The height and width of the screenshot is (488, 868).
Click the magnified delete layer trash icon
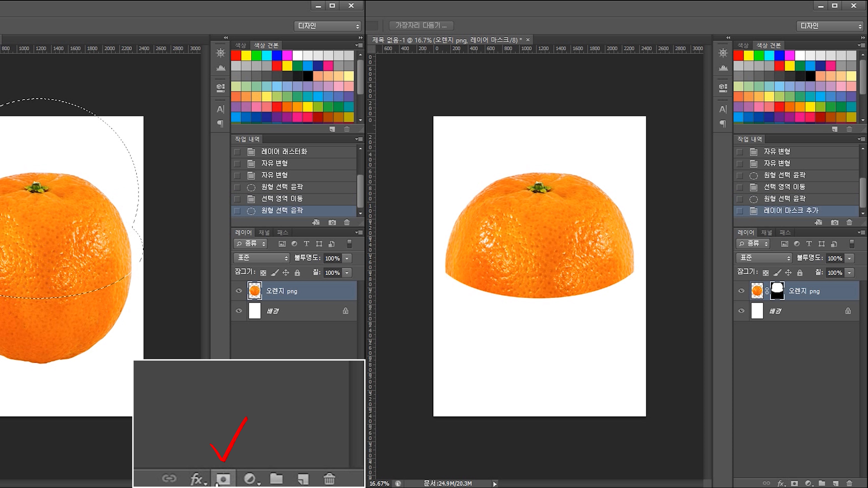pyautogui.click(x=329, y=479)
